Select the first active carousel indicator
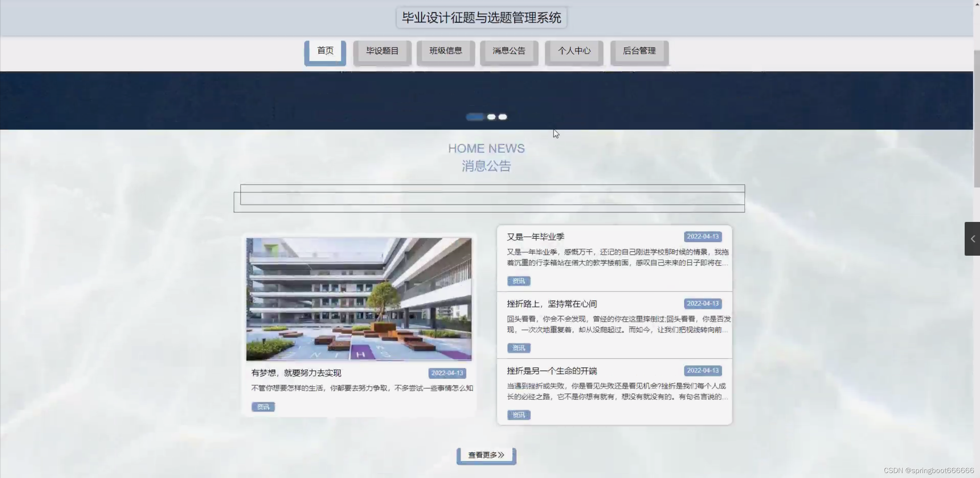980x478 pixels. [475, 117]
